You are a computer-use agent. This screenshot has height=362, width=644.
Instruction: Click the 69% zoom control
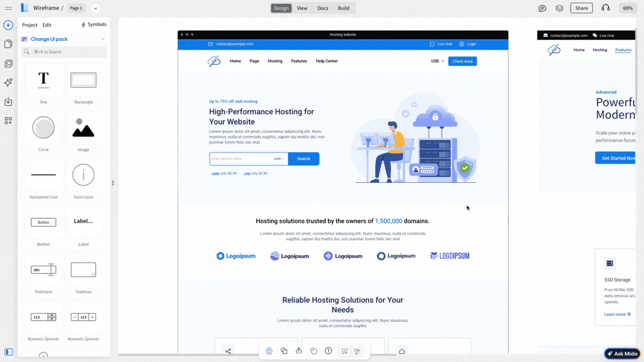[x=627, y=8]
